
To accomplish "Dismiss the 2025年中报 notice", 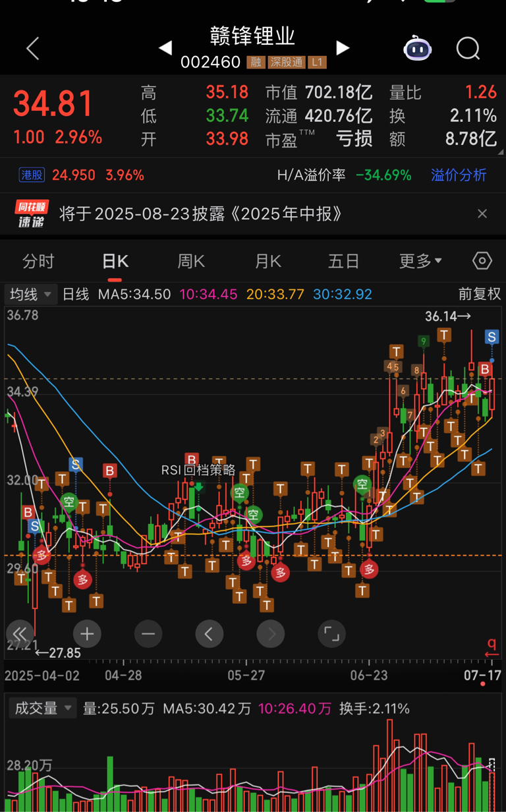I will point(482,214).
